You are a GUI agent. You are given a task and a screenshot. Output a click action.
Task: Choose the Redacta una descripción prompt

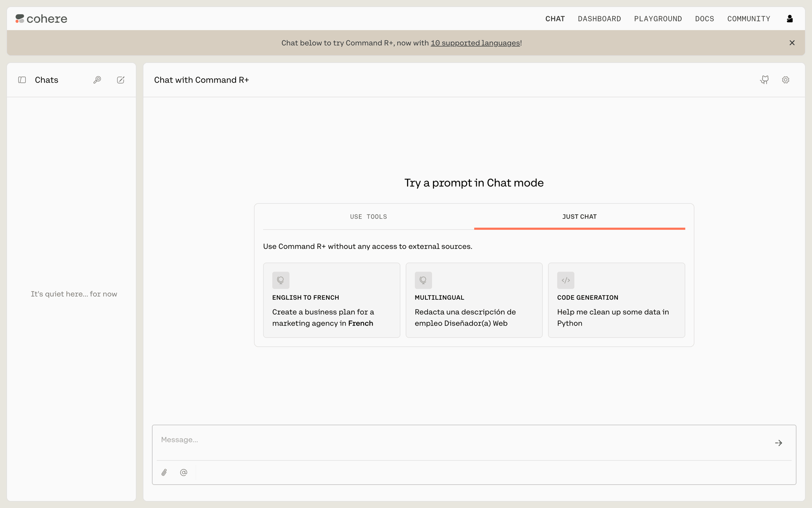click(x=474, y=300)
